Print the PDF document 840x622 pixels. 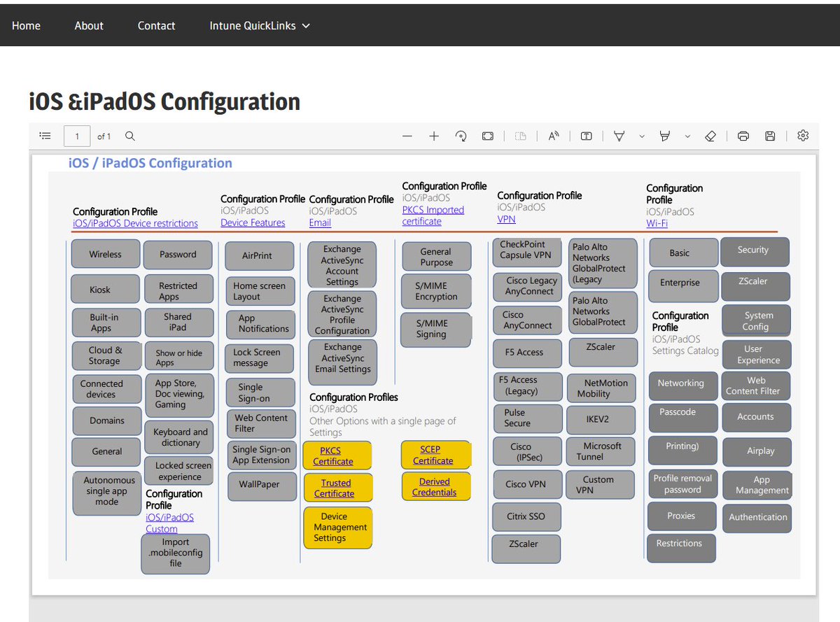tap(743, 136)
